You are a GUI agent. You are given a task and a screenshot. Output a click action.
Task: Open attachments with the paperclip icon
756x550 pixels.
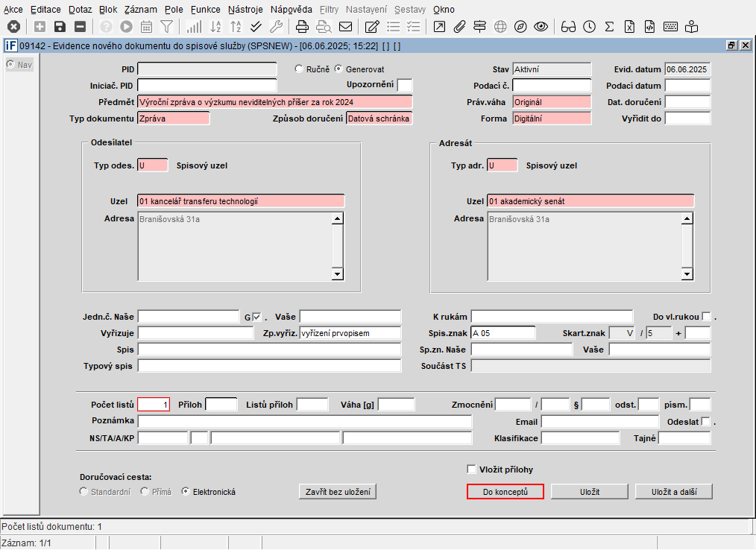pos(459,27)
